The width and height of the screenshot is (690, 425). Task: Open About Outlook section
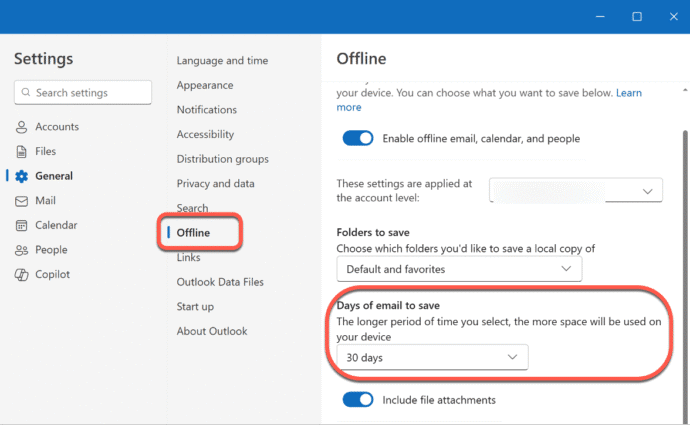tap(211, 331)
